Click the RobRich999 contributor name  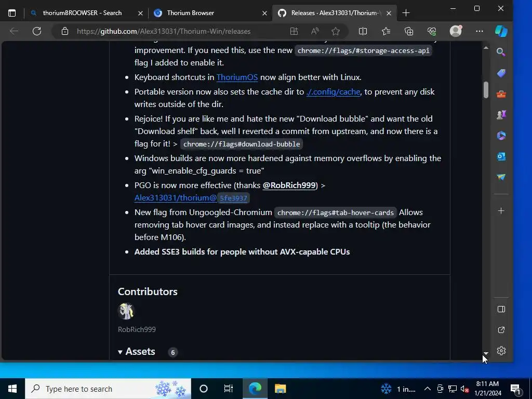[x=137, y=329]
